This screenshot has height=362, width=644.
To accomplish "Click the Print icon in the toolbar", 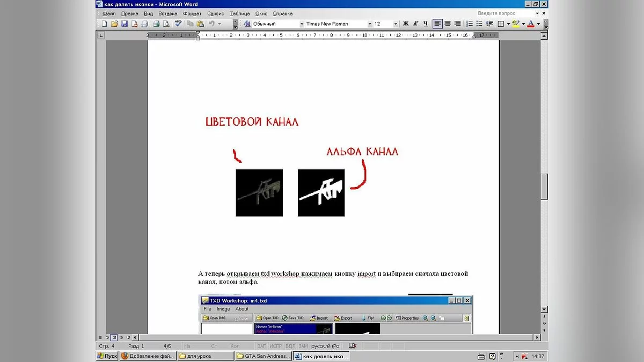I will [x=156, y=24].
